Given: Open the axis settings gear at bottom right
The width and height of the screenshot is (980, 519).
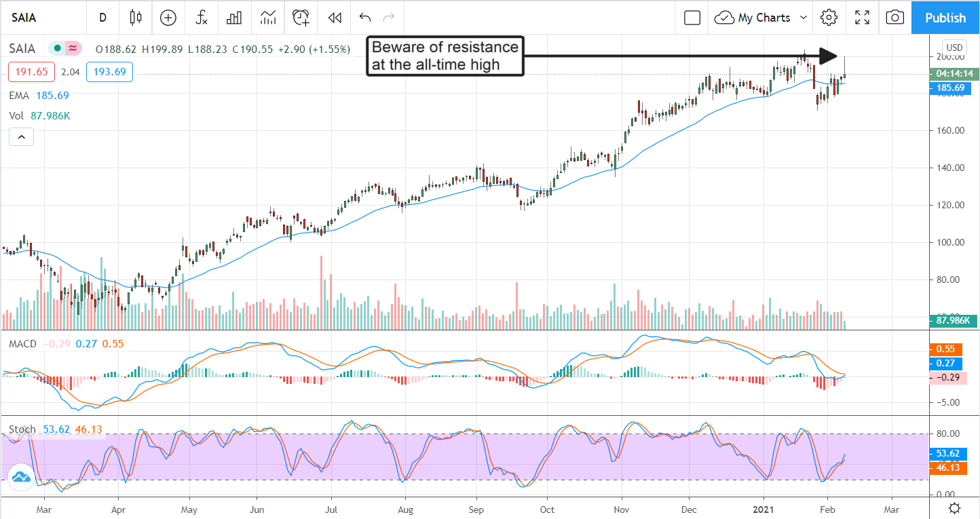Looking at the screenshot, I should [955, 508].
